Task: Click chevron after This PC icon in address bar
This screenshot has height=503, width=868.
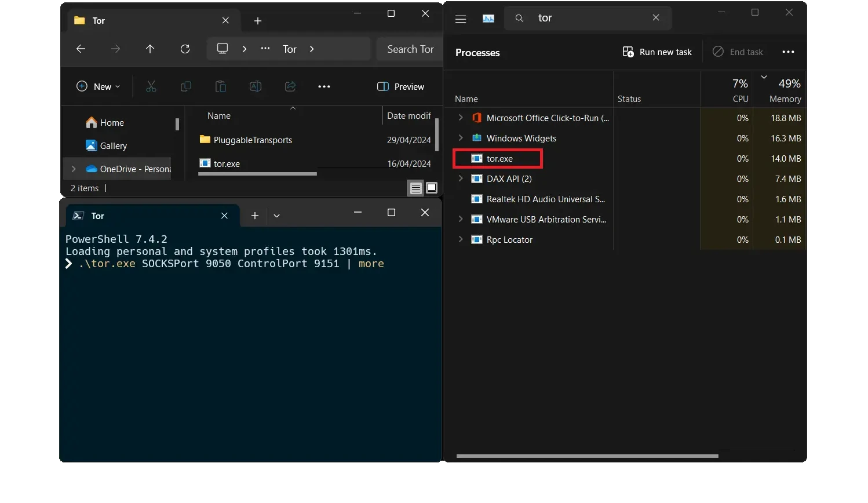Action: click(x=245, y=49)
